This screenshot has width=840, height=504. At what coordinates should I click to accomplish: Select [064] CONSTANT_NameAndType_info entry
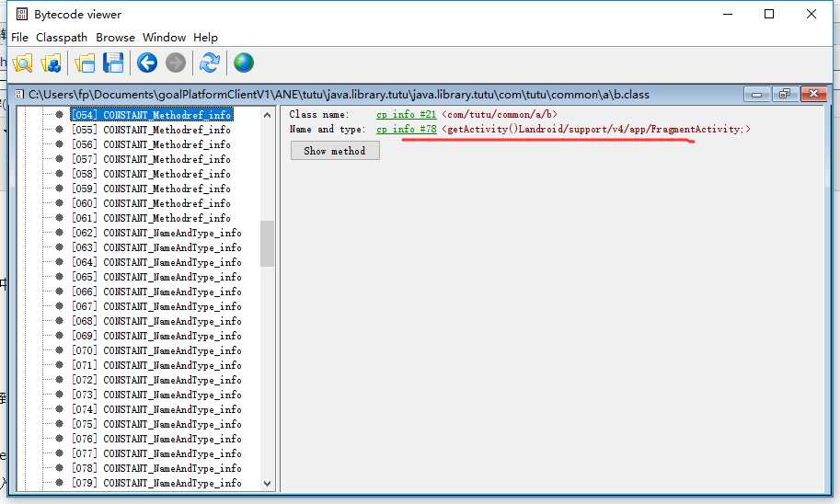[157, 262]
